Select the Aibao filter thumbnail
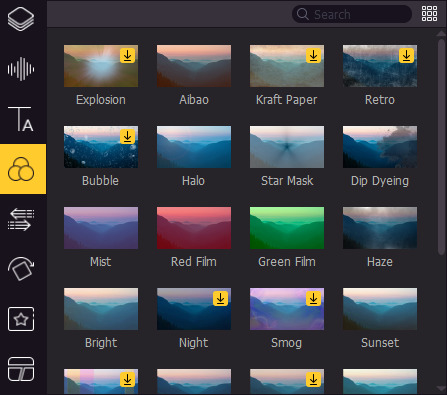447x395 pixels. pyautogui.click(x=194, y=66)
